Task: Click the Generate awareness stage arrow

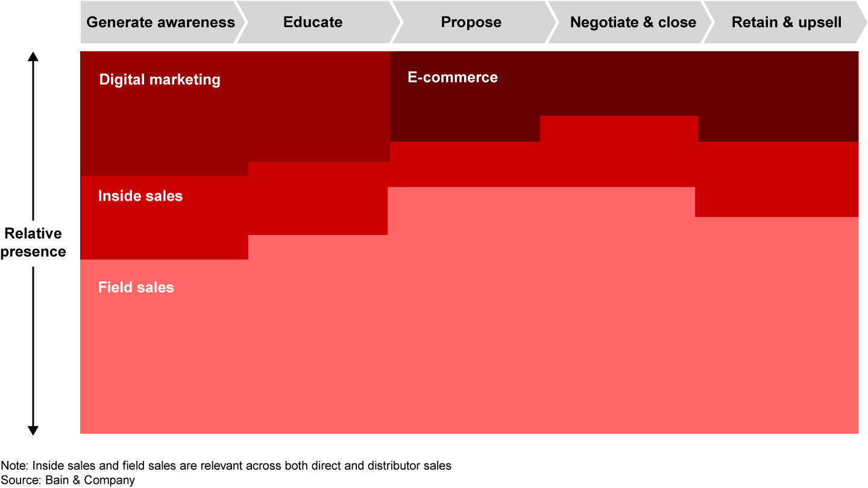Action: pos(160,23)
